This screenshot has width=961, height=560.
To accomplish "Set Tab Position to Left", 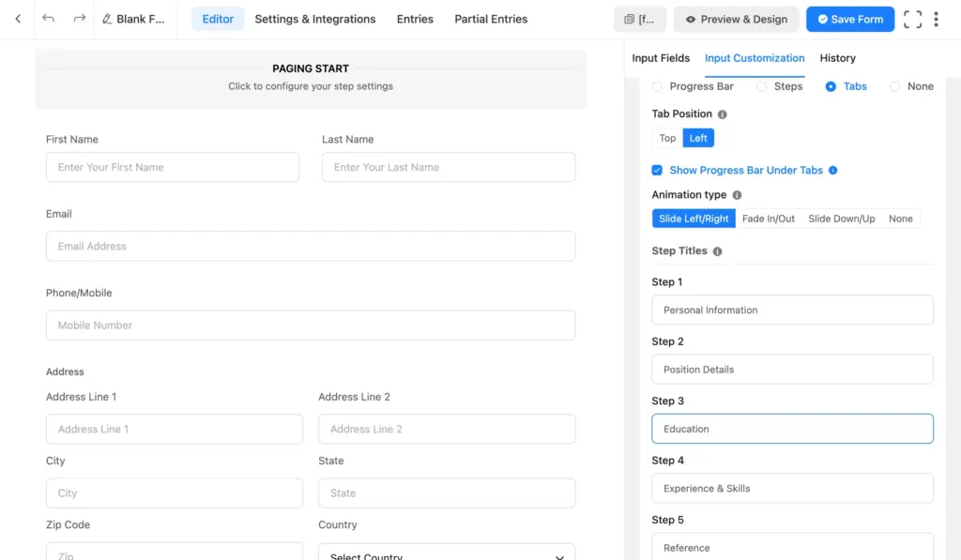I will coord(698,138).
